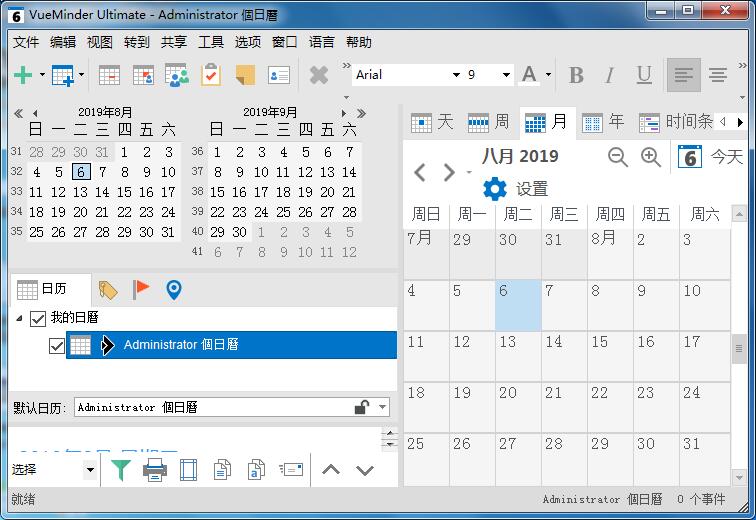The image size is (756, 520).
Task: Click the gray delete X icon
Action: (319, 75)
